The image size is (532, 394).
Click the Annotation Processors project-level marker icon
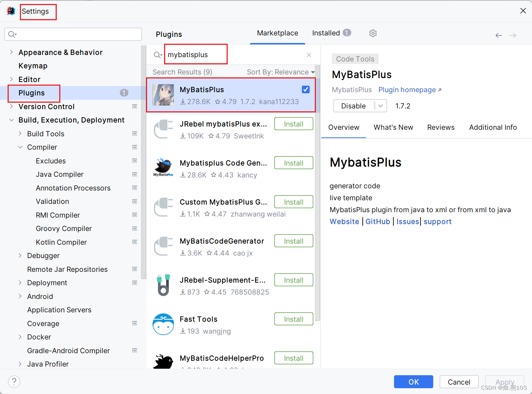click(x=135, y=188)
